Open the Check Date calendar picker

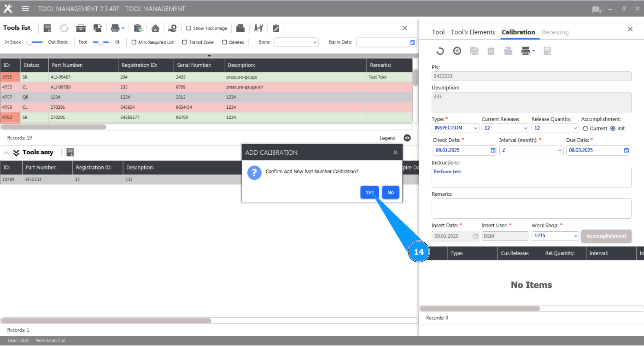coord(493,150)
